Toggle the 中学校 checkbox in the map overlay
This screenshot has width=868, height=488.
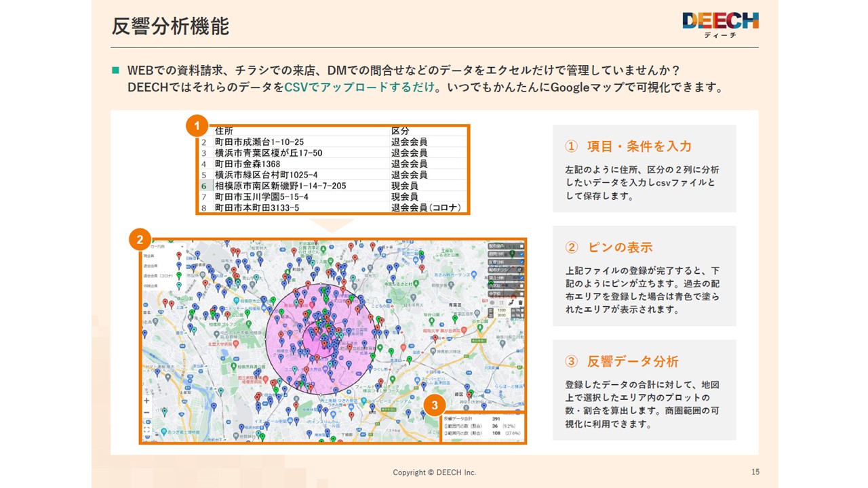522,293
